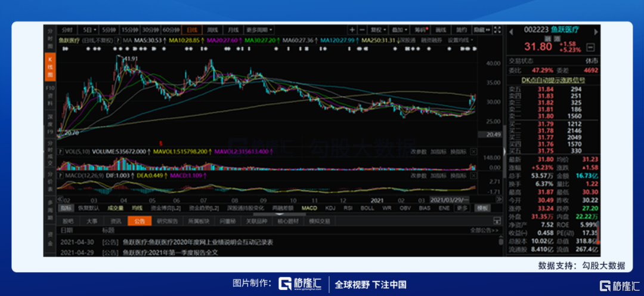Open 叠加 overlay dropdown
This screenshot has height=296, width=644.
click(x=399, y=30)
